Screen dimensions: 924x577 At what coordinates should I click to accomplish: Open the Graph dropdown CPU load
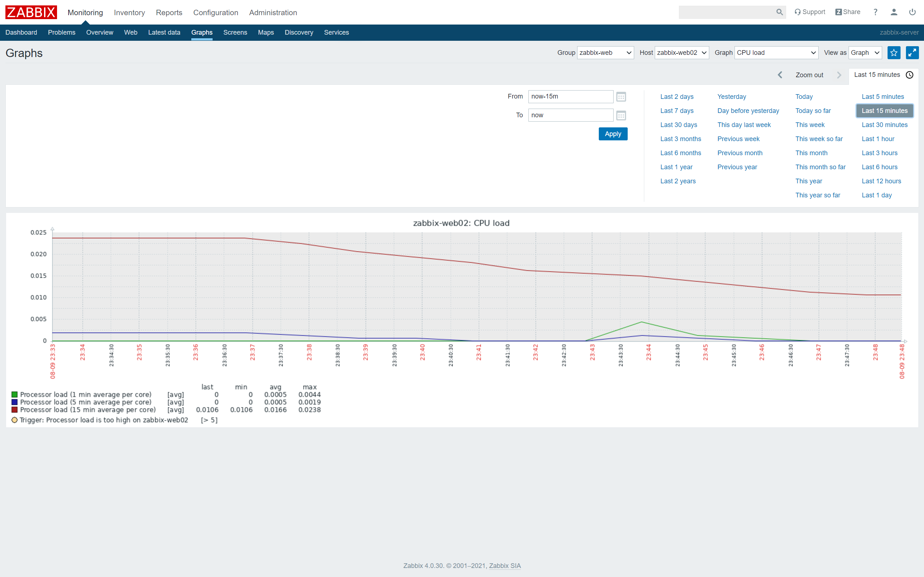point(776,53)
